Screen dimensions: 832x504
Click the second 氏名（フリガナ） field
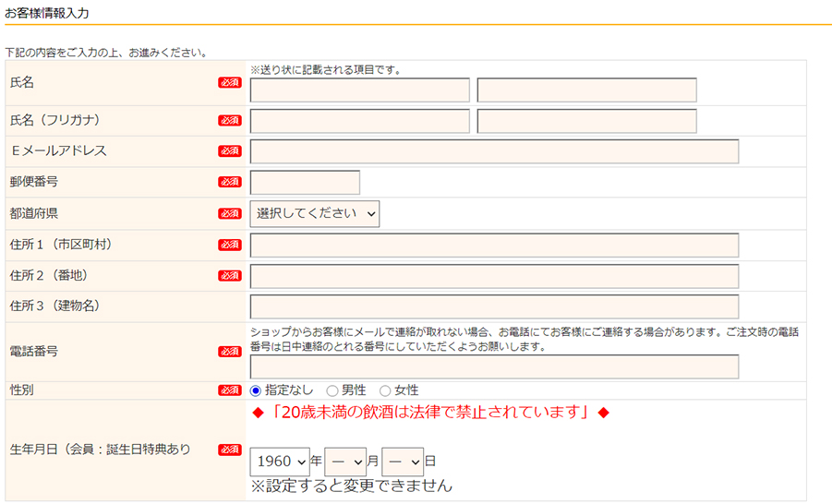point(586,121)
